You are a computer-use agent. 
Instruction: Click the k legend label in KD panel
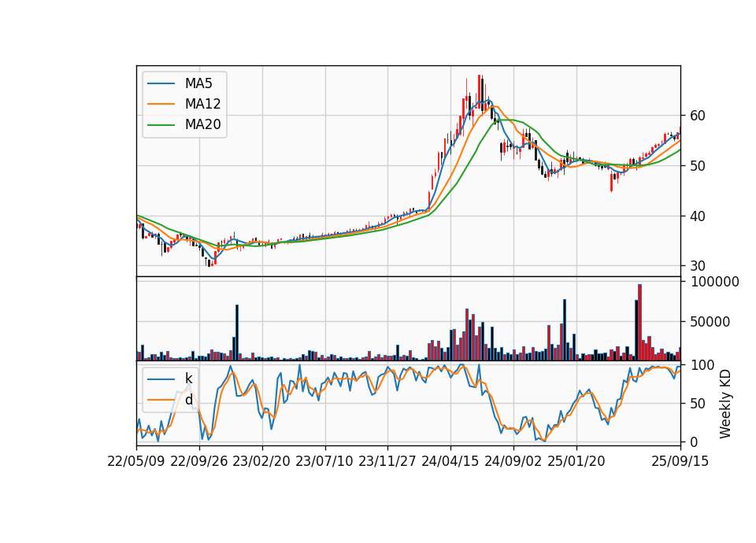click(188, 379)
